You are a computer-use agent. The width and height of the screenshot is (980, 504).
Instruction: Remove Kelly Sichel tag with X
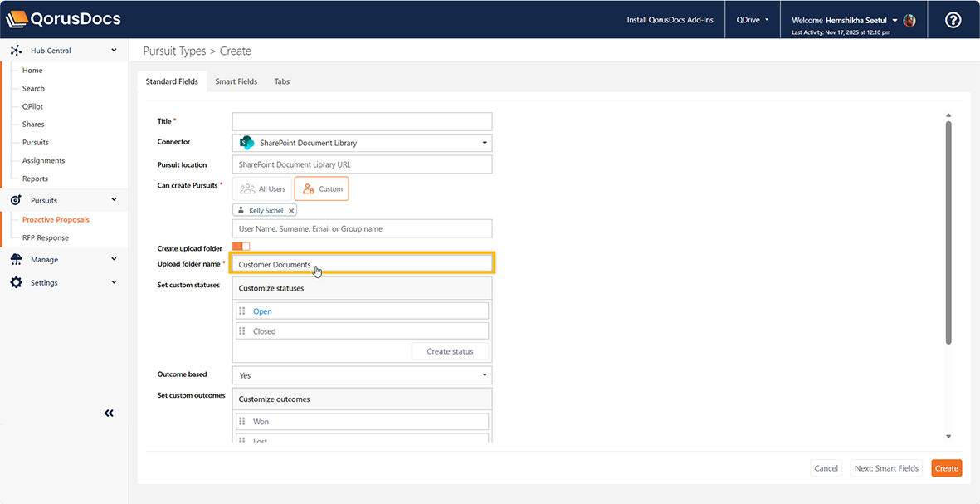point(291,211)
